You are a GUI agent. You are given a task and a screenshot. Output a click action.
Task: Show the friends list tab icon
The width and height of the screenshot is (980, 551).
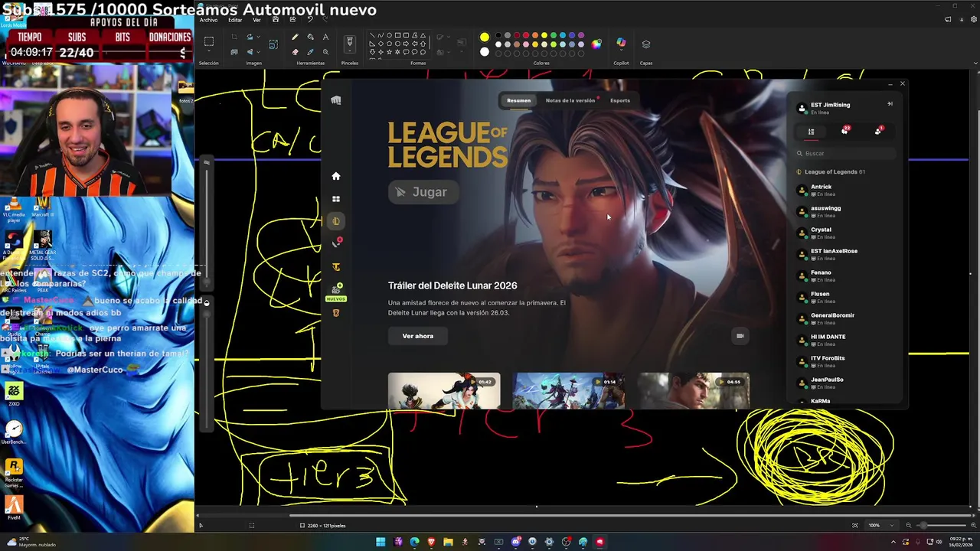811,131
